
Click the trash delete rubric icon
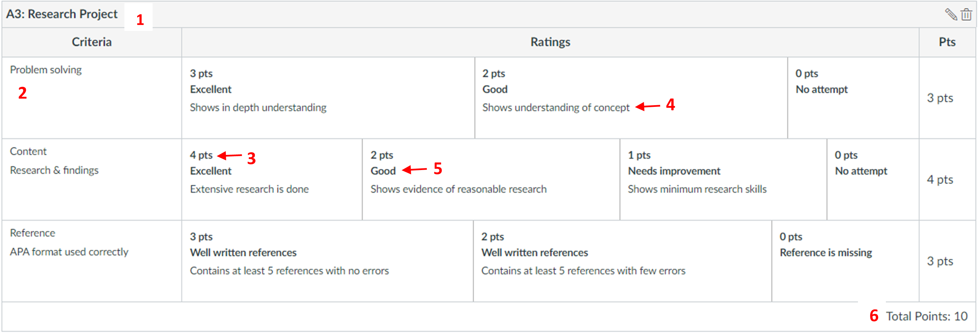[966, 14]
